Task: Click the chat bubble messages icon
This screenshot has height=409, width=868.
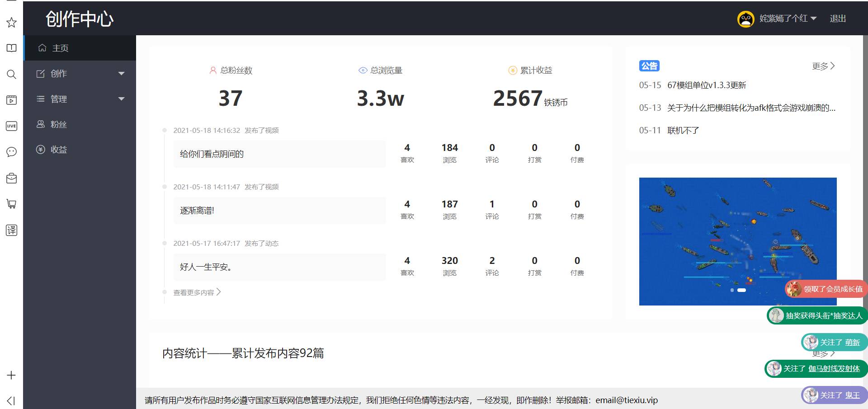Action: (11, 152)
